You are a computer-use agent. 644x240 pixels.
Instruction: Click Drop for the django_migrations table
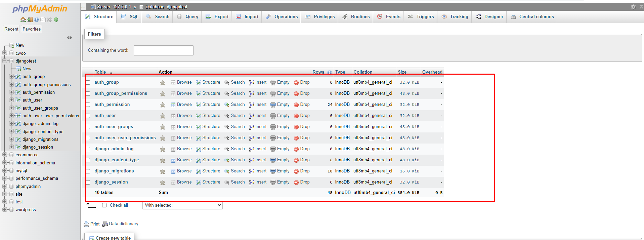coord(302,171)
